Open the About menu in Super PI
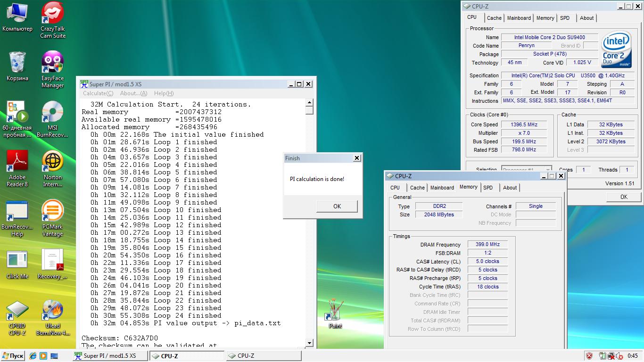This screenshot has width=644, height=362. pos(133,93)
